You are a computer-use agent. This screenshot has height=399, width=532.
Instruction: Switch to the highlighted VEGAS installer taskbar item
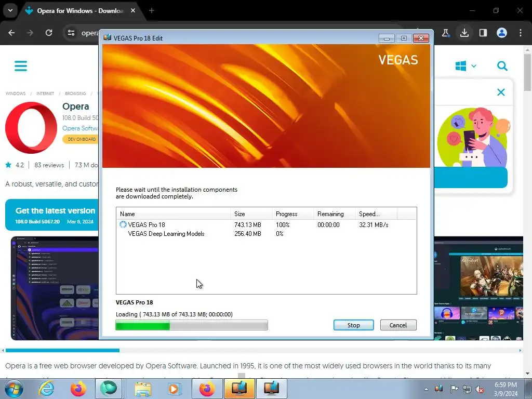click(x=239, y=389)
